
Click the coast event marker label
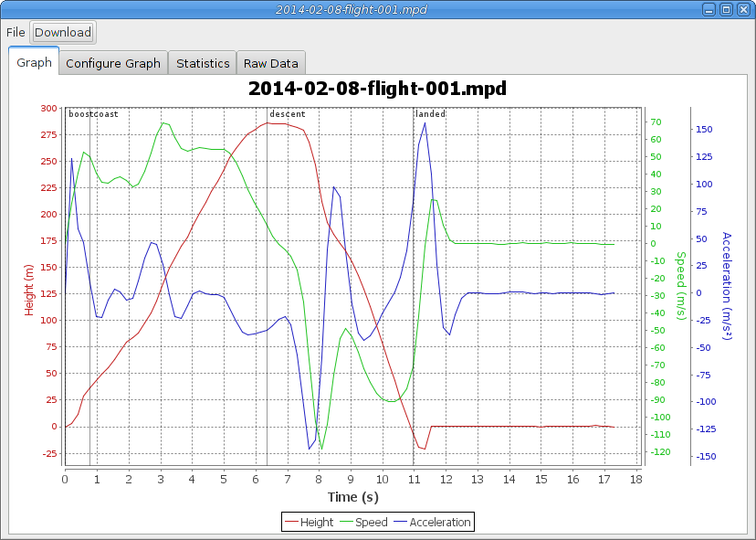pyautogui.click(x=107, y=114)
